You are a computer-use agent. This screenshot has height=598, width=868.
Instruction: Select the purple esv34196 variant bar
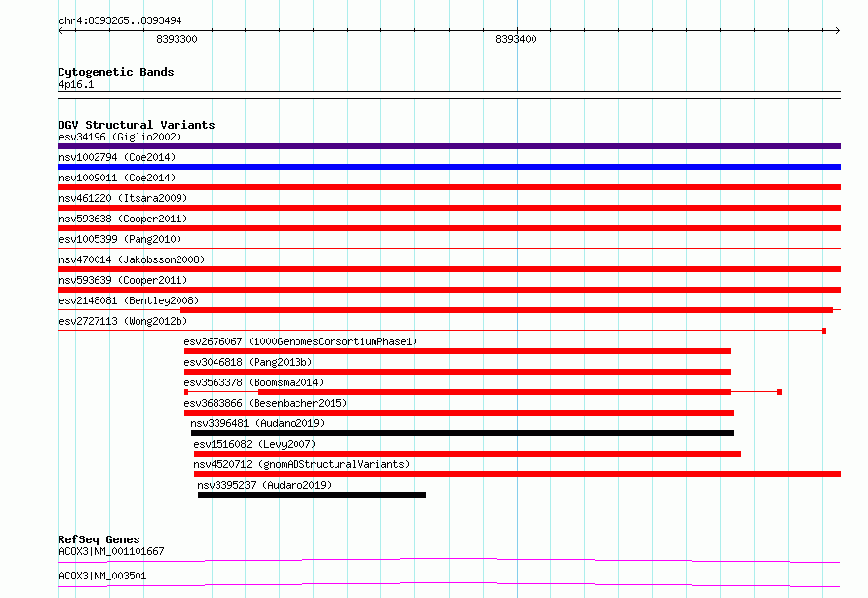click(x=449, y=146)
